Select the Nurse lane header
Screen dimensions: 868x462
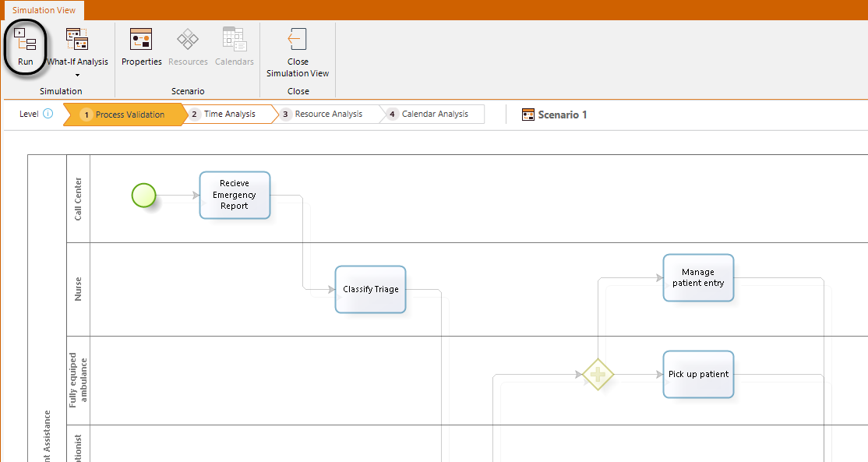[x=78, y=289]
